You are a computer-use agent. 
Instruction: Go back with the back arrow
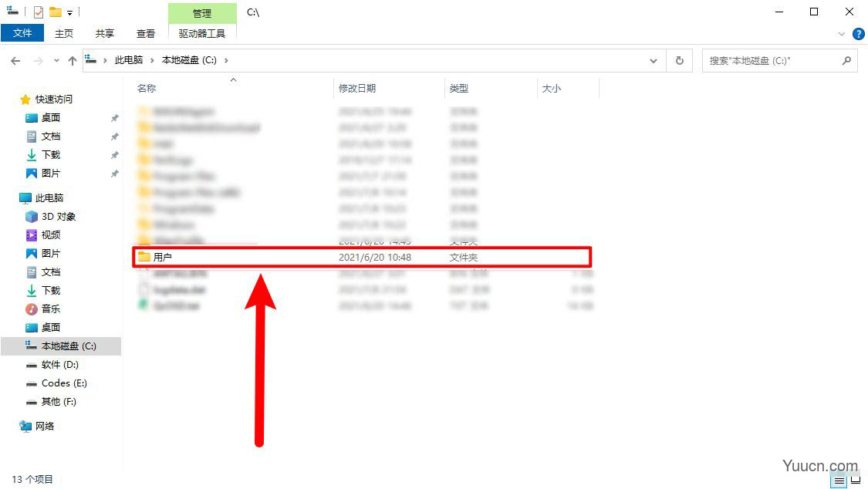[x=15, y=61]
